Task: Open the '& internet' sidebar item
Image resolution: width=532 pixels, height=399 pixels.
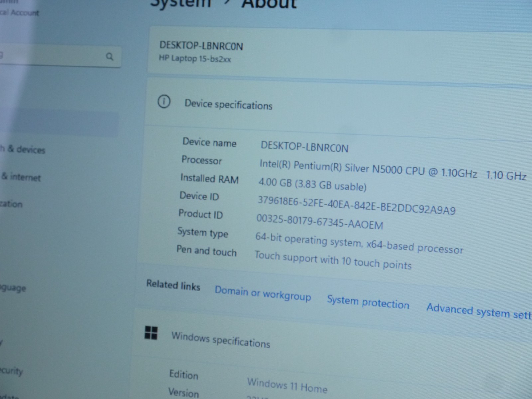Action: [x=21, y=177]
